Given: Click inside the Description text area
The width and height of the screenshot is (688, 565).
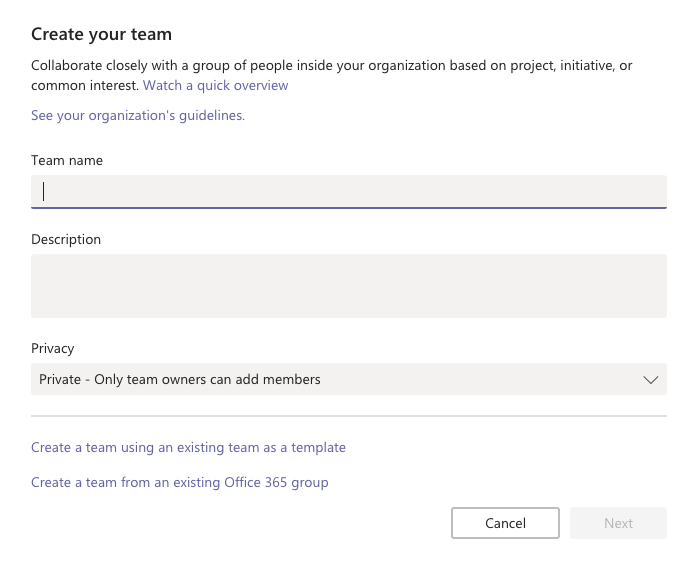Looking at the screenshot, I should click(x=348, y=285).
